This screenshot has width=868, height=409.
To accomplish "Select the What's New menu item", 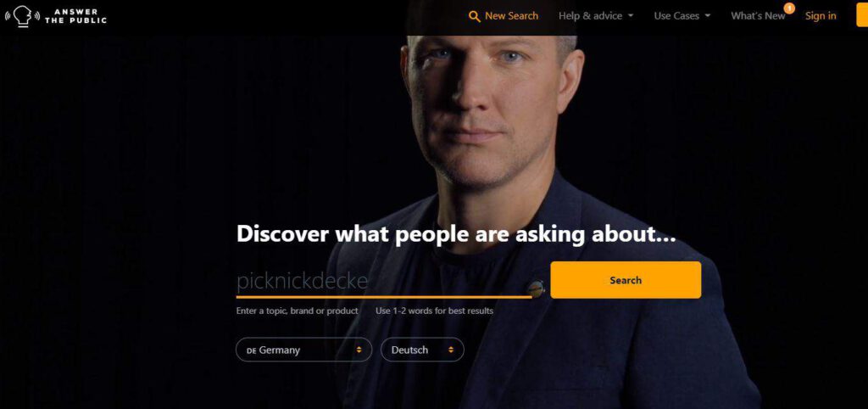I will coord(758,16).
